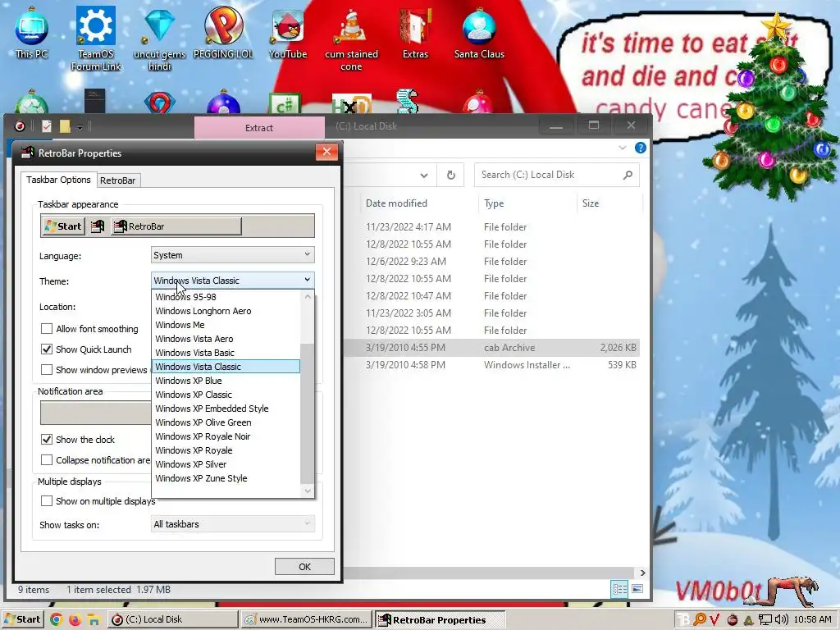
Task: Launch Chrome from Quick Launch
Action: 56,619
